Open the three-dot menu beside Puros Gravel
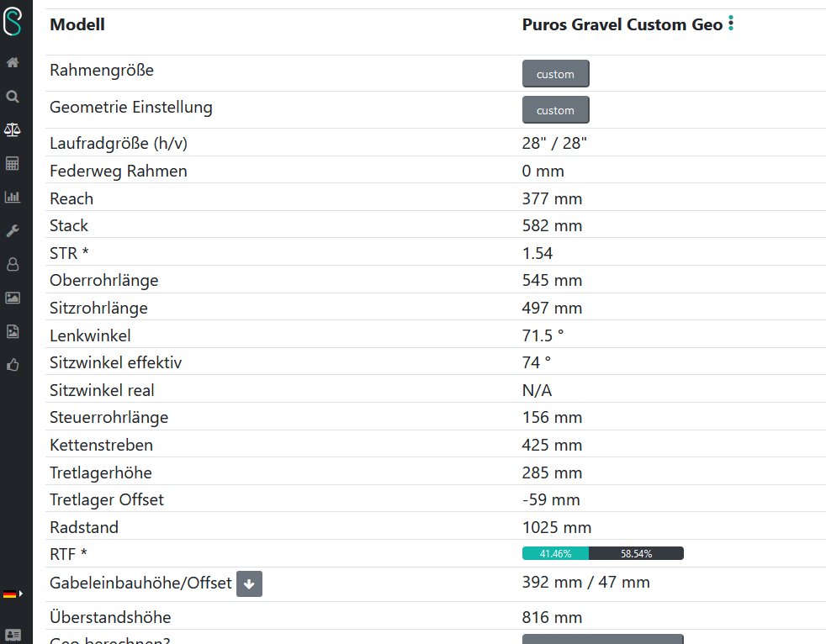 (x=731, y=24)
